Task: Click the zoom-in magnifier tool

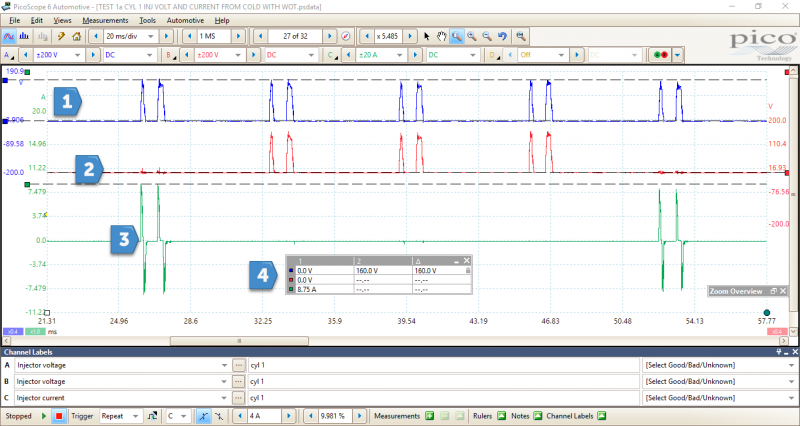Action: coord(471,36)
